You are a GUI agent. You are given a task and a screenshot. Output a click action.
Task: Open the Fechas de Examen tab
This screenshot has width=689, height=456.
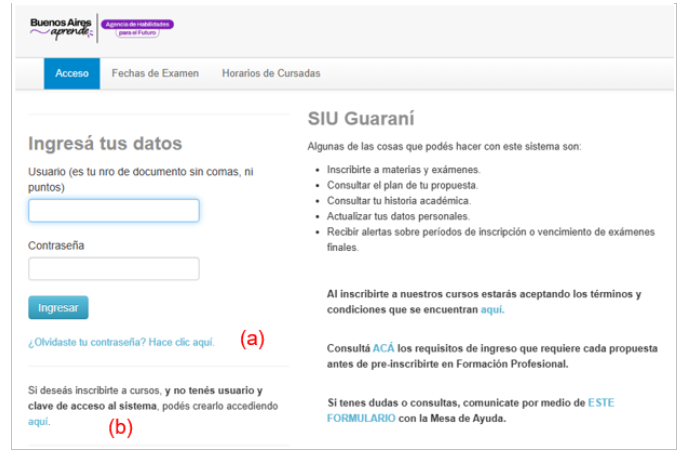coord(155,73)
